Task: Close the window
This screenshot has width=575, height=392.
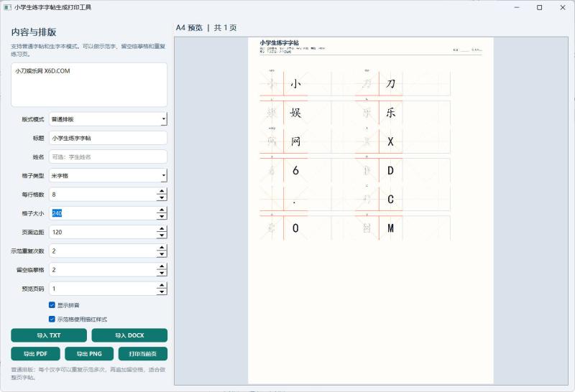Action: [x=563, y=7]
